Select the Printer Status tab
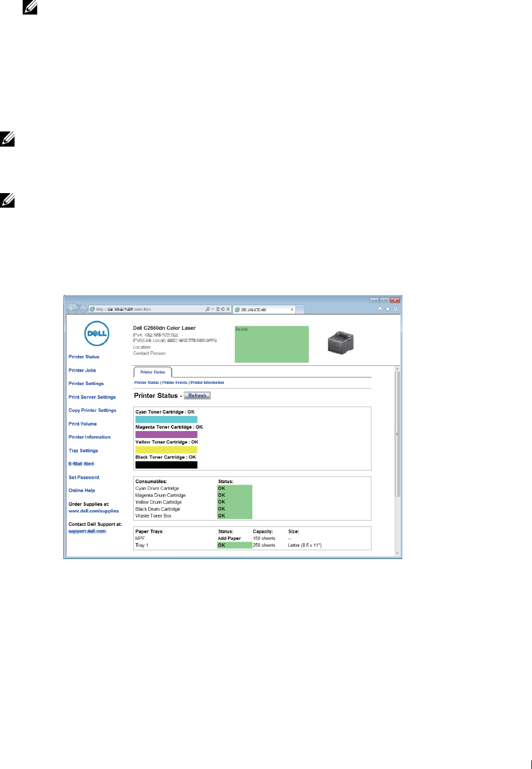Viewport: 532px width, 769px height. [x=152, y=372]
